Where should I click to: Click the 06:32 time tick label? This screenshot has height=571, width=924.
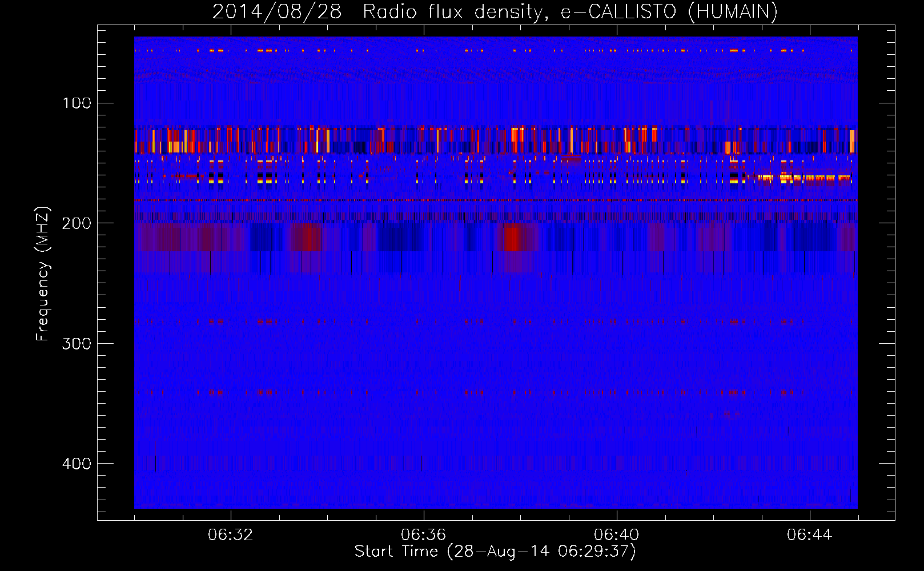[231, 535]
